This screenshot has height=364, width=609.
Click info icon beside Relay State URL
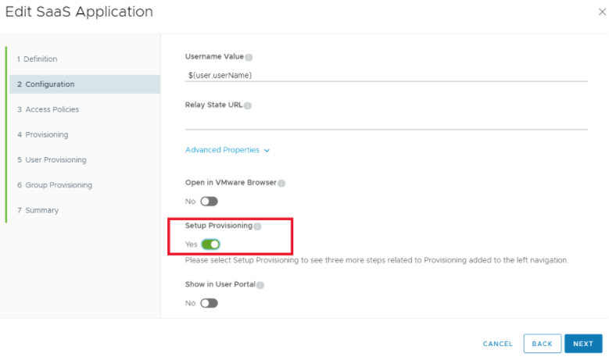coord(248,105)
